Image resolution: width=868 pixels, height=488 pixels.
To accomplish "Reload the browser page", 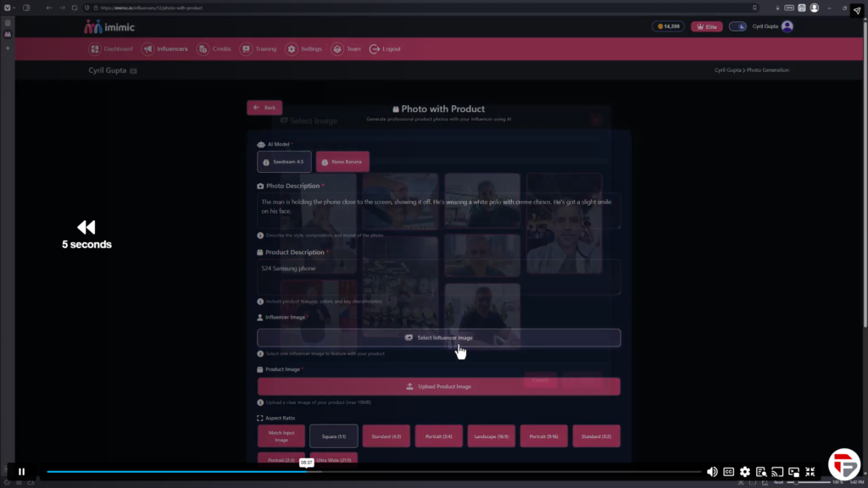I will (x=75, y=8).
